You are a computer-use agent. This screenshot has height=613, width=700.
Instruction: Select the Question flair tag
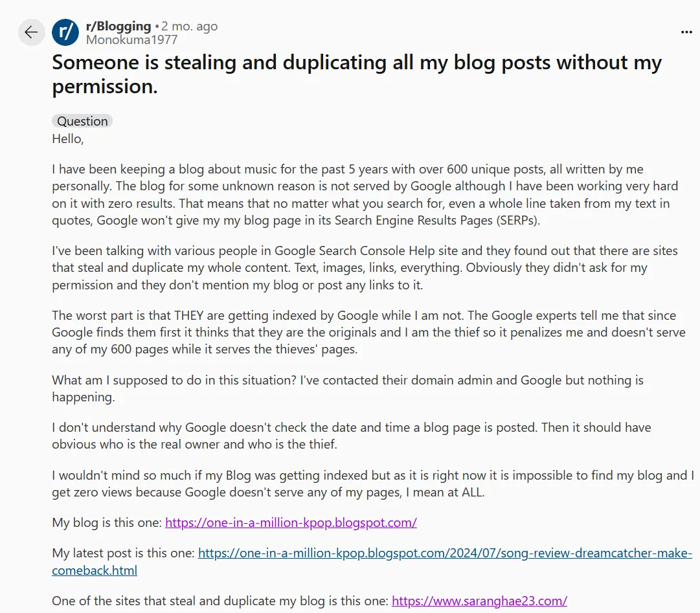point(82,121)
